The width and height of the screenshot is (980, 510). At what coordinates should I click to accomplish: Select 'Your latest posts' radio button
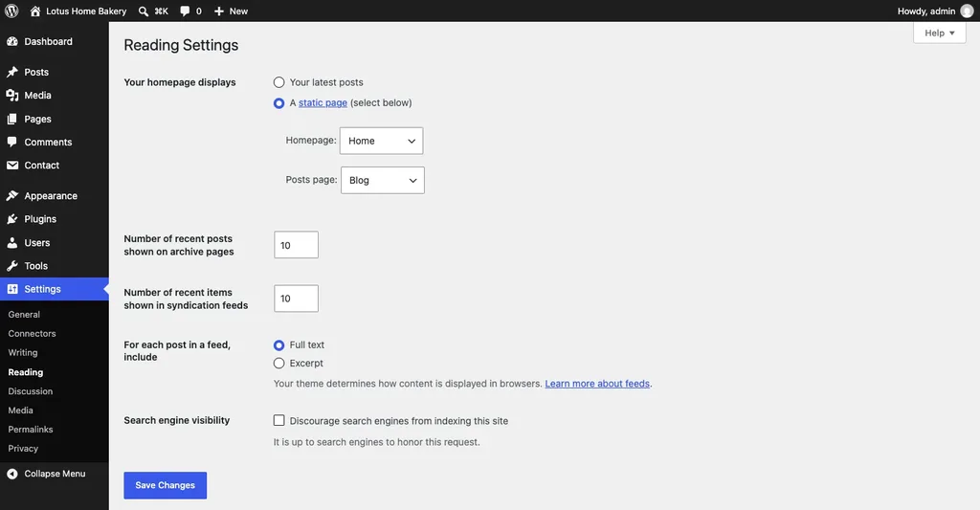pyautogui.click(x=278, y=82)
